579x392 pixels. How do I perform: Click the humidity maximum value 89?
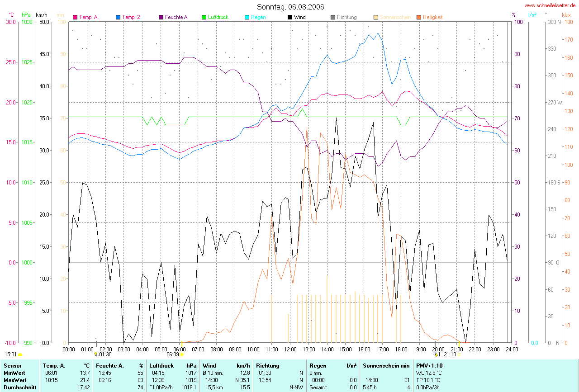141,380
